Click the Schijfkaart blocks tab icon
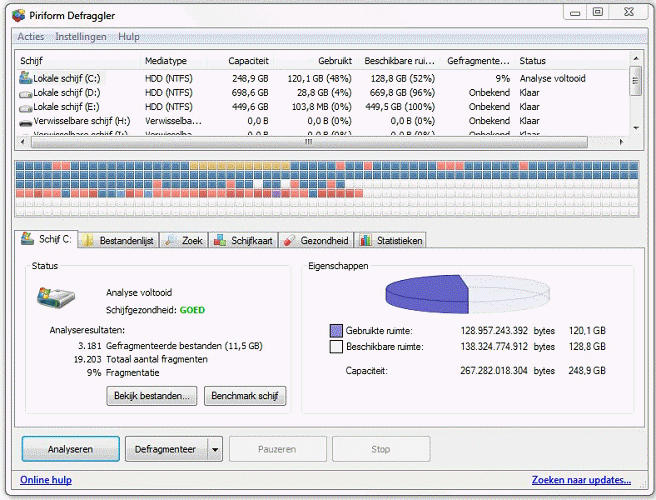 tap(220, 241)
